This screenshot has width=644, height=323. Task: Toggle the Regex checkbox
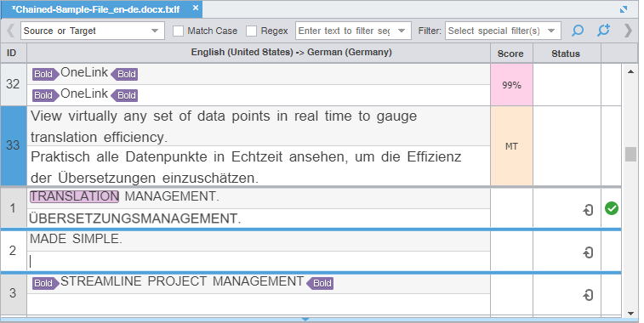point(251,31)
